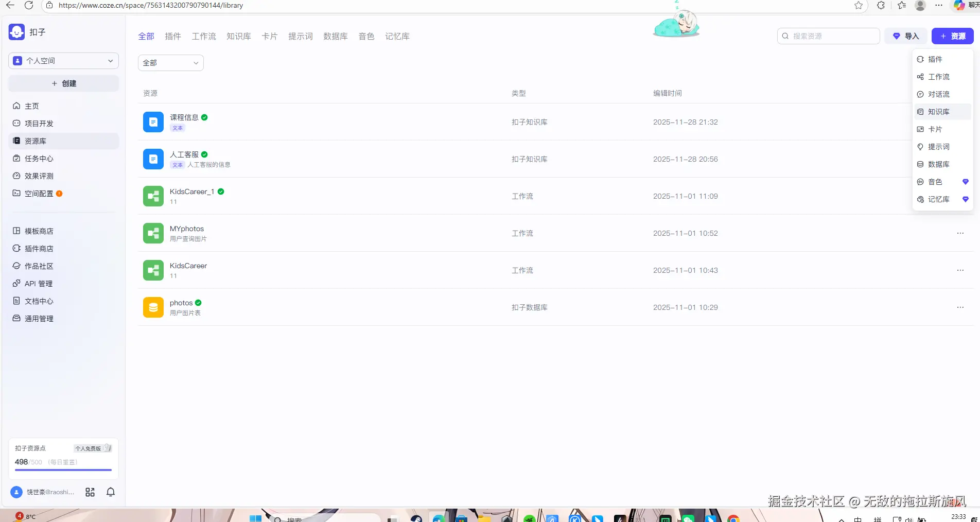Open 任务中心 in the sidebar

63,159
